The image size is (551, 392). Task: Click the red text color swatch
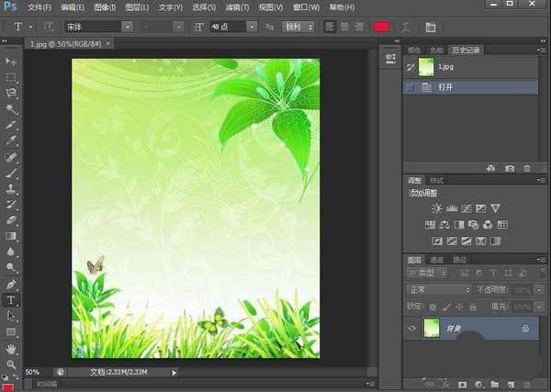pos(381,27)
